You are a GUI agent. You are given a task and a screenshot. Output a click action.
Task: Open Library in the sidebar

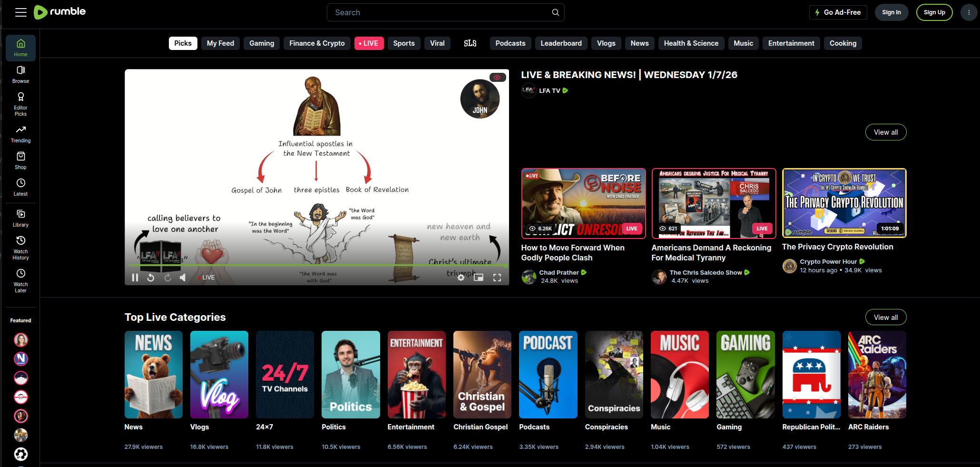click(x=20, y=218)
